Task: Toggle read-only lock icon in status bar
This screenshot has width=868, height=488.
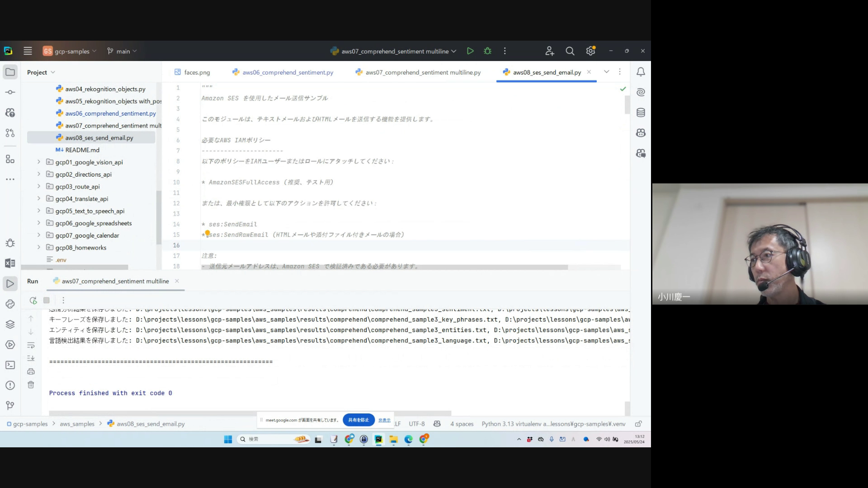Action: coord(638,424)
